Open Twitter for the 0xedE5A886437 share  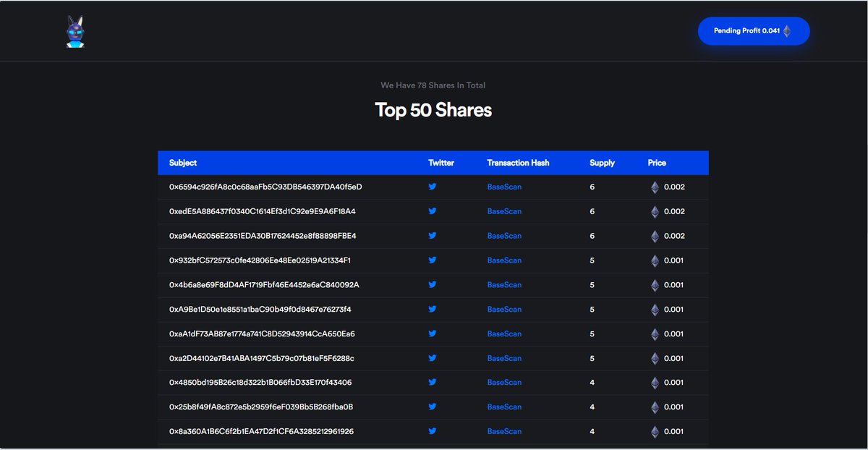pyautogui.click(x=433, y=211)
